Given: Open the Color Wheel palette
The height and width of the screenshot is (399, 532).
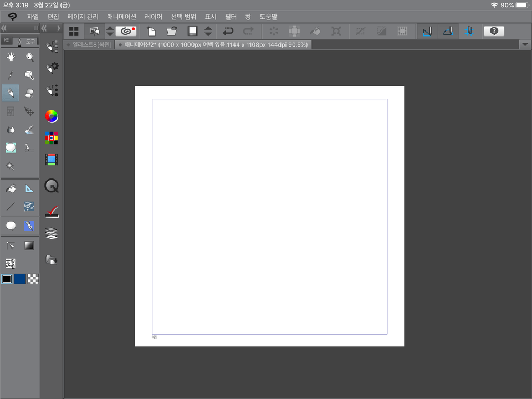Looking at the screenshot, I should (52, 116).
